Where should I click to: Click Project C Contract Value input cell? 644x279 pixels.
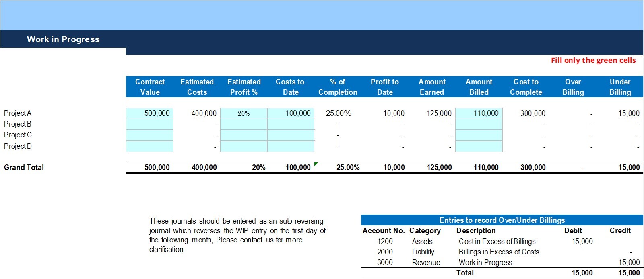coord(150,135)
